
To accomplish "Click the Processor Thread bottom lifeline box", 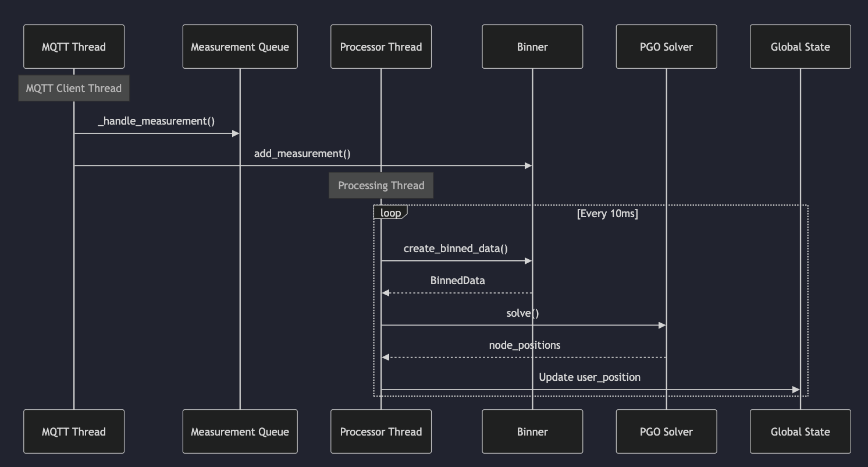I will pyautogui.click(x=380, y=431).
